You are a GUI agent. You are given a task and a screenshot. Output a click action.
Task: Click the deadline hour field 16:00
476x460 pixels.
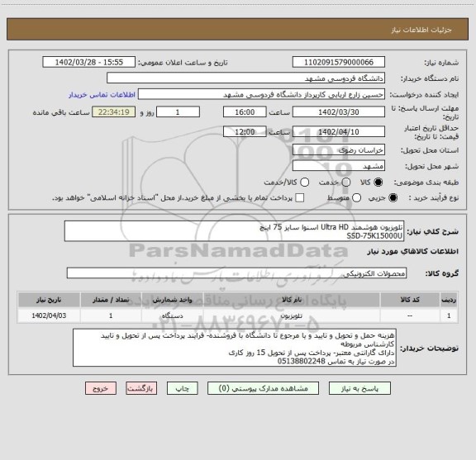coord(245,112)
